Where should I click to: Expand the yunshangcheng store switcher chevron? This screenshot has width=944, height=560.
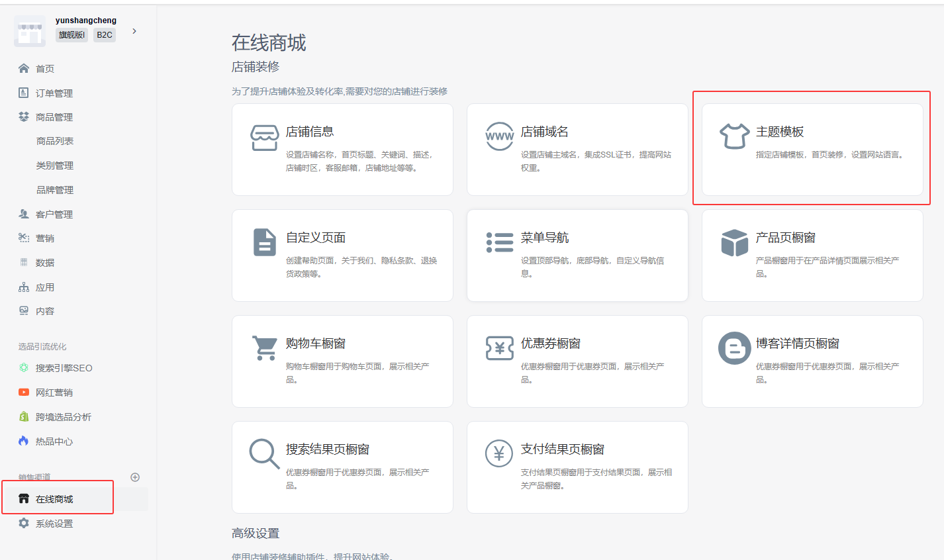coord(134,31)
